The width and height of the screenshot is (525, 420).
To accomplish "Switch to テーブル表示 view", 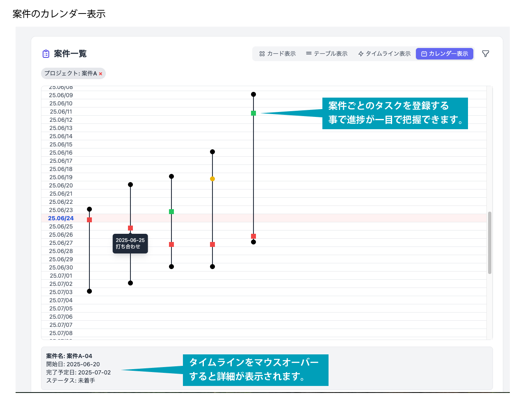I will 327,54.
